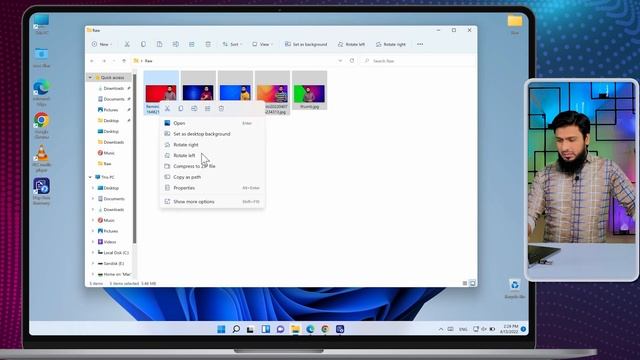Switch to large thumbnails view in status bar
This screenshot has width=640, height=360.
(x=472, y=283)
